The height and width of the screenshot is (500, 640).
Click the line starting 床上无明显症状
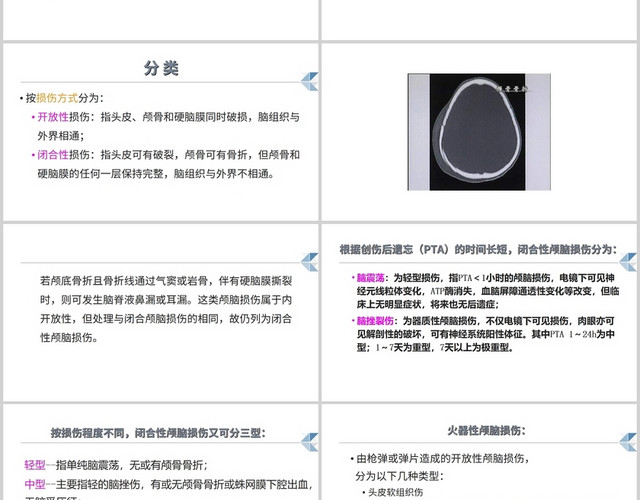click(428, 304)
